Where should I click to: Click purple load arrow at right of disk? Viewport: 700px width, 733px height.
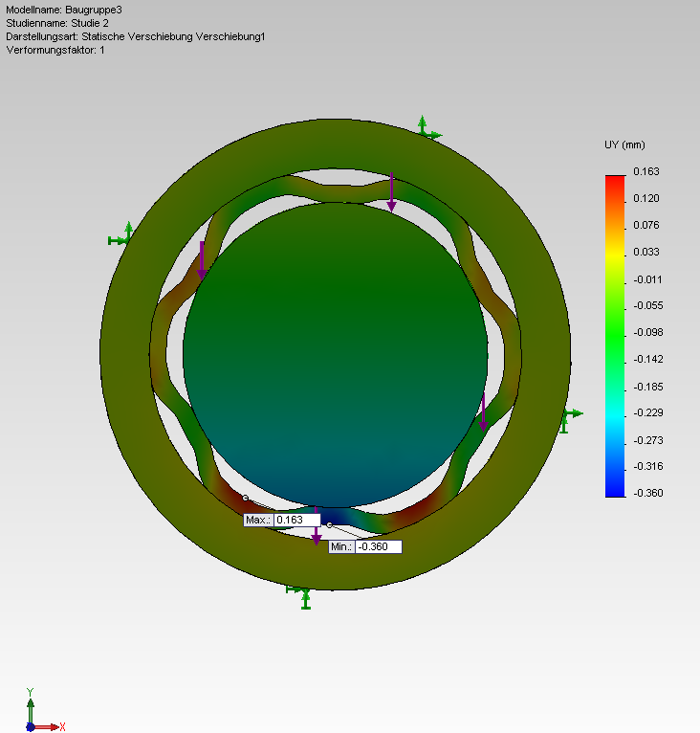point(483,412)
